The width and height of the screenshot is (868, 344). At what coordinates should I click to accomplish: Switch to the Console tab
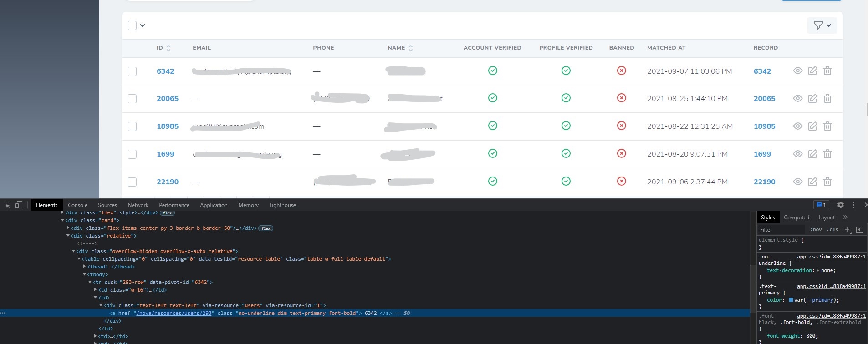[x=77, y=205]
